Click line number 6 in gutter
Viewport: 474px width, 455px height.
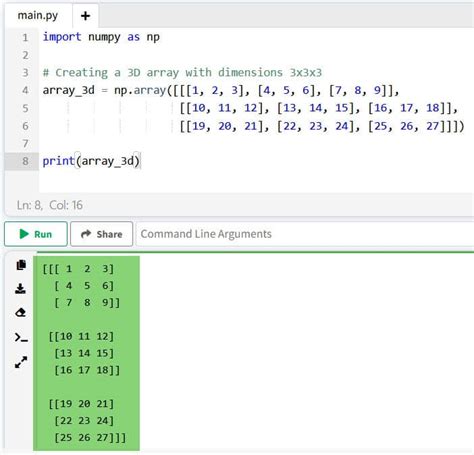[25, 126]
